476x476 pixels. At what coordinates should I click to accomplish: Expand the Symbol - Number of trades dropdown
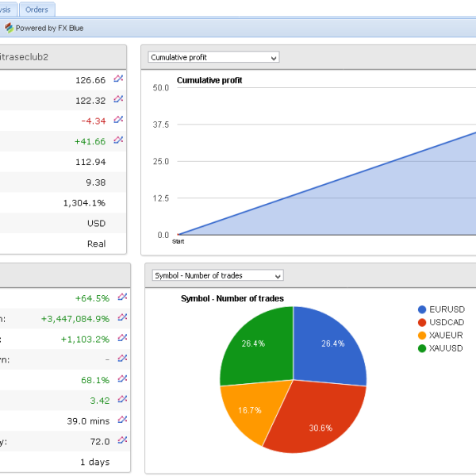click(216, 275)
